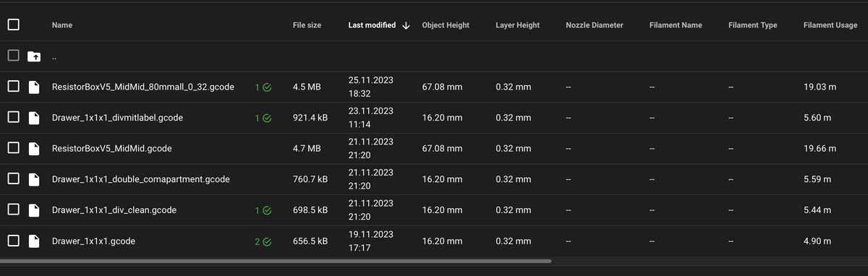Sort by the Filament Type column header
Image resolution: width=868 pixels, height=276 pixels.
pyautogui.click(x=753, y=25)
